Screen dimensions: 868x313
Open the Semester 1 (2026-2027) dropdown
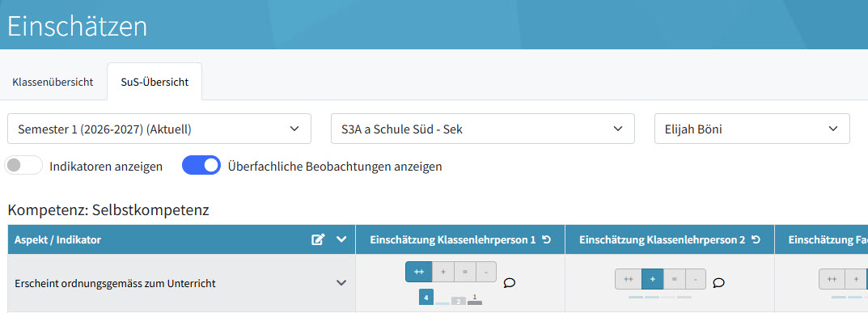click(x=159, y=129)
